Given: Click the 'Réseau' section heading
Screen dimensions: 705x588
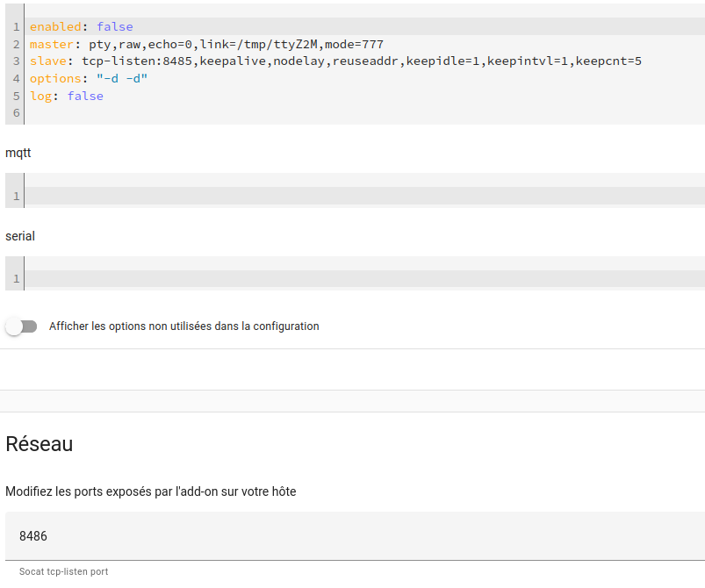Looking at the screenshot, I should tap(39, 444).
